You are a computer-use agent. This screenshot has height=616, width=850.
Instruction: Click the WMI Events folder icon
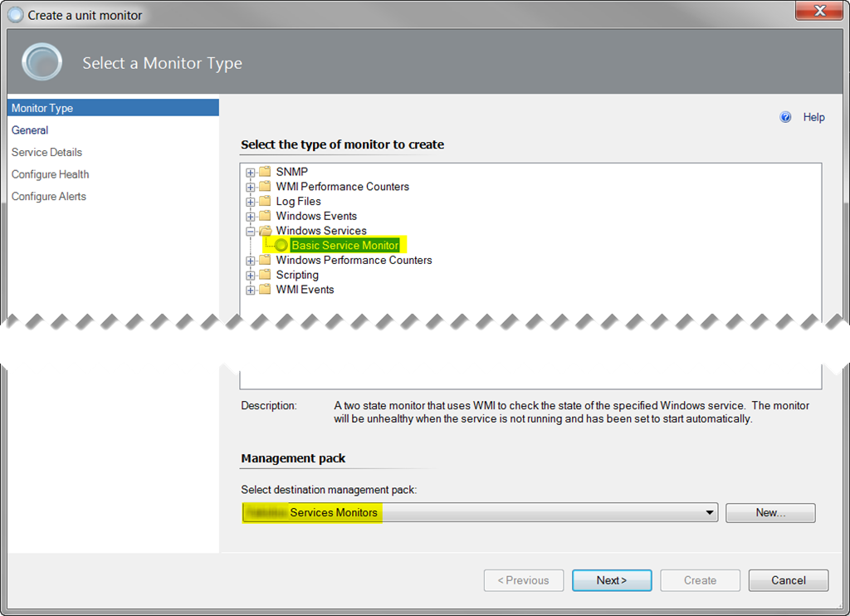pyautogui.click(x=264, y=290)
